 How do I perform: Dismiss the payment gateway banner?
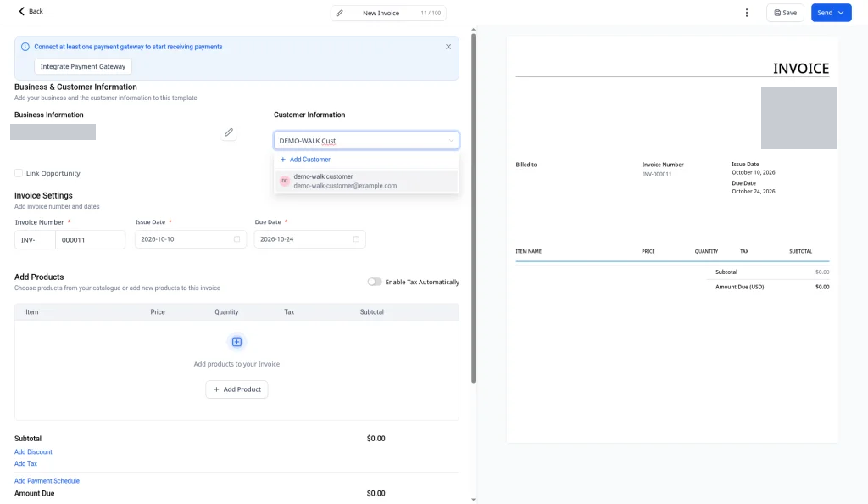coord(448,47)
